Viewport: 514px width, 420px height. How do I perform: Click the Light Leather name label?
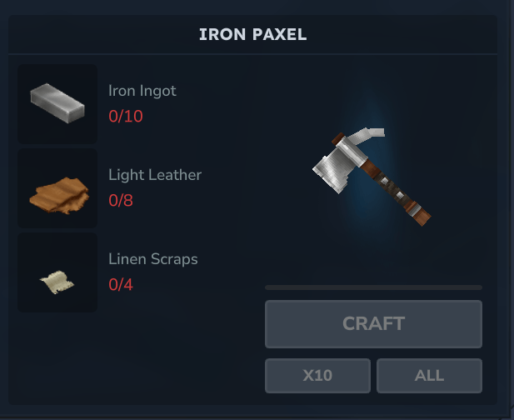(155, 175)
